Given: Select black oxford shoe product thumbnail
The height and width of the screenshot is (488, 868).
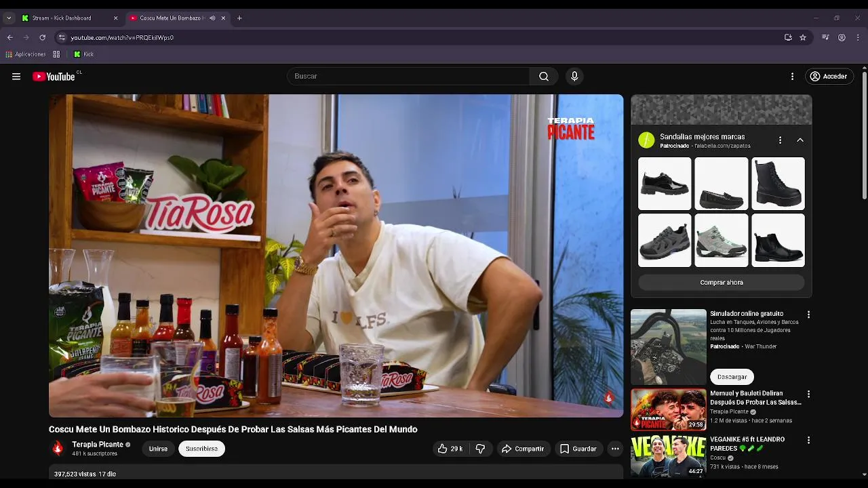Looking at the screenshot, I should pos(665,184).
